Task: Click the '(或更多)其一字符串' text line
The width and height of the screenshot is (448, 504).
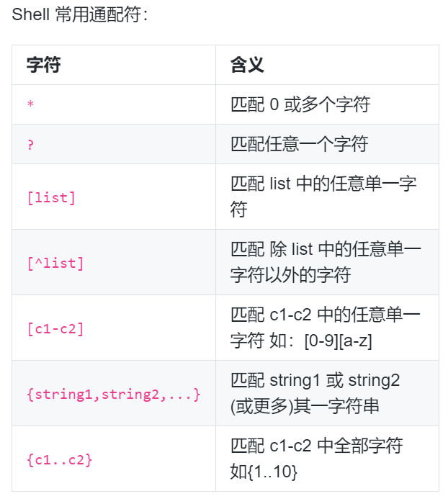Action: [305, 406]
